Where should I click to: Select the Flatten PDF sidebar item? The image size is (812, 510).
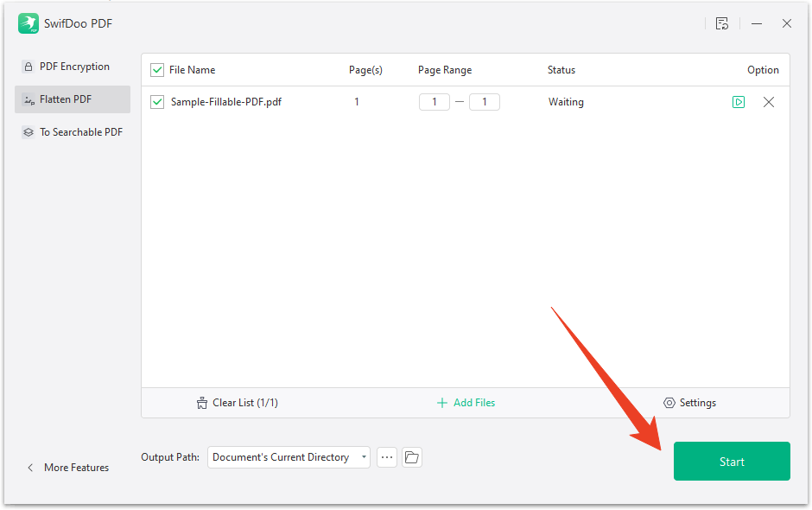73,99
